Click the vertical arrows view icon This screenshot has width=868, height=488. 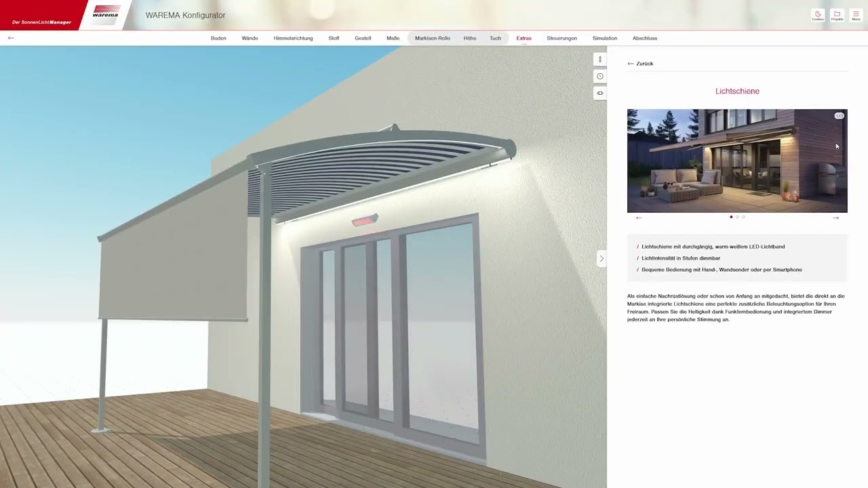[x=600, y=60]
